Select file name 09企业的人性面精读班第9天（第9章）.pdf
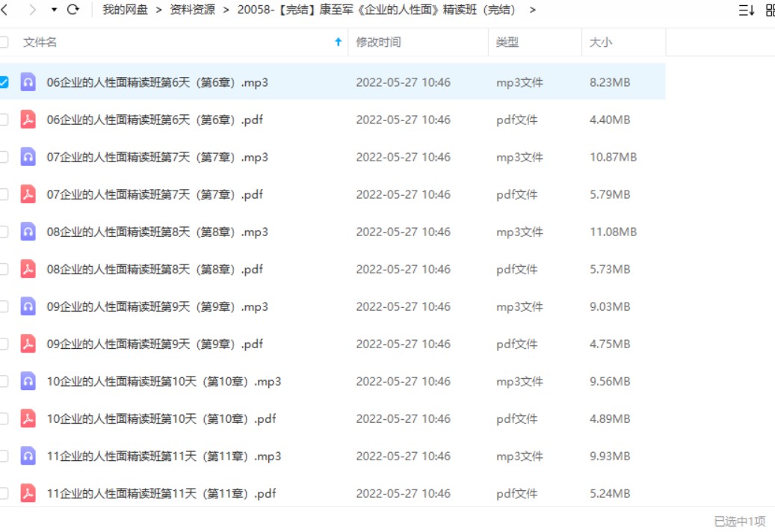The height and width of the screenshot is (532, 775). point(155,344)
